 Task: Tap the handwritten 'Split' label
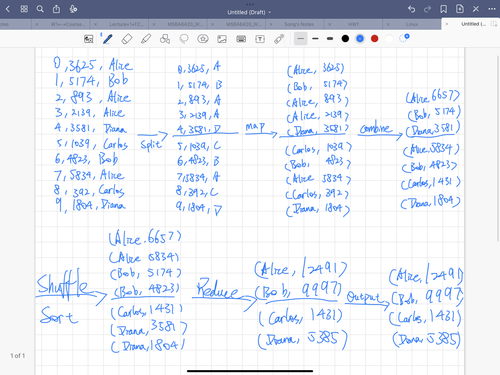pyautogui.click(x=151, y=145)
